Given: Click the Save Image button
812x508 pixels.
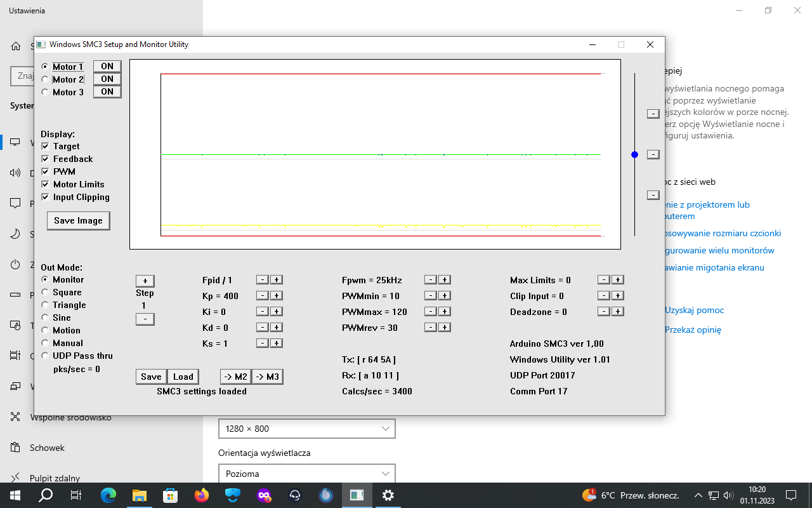Looking at the screenshot, I should click(78, 220).
